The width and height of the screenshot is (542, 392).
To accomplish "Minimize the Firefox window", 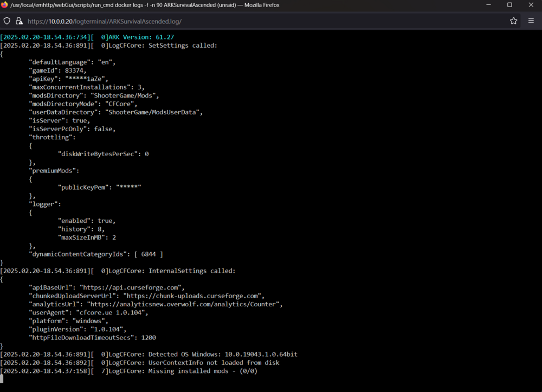I will [x=488, y=5].
